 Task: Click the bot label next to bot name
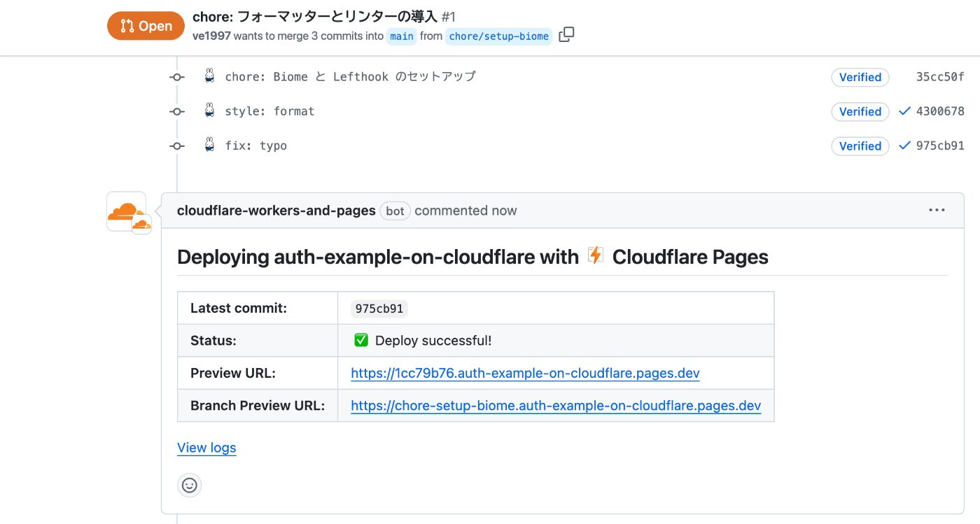[x=395, y=211]
